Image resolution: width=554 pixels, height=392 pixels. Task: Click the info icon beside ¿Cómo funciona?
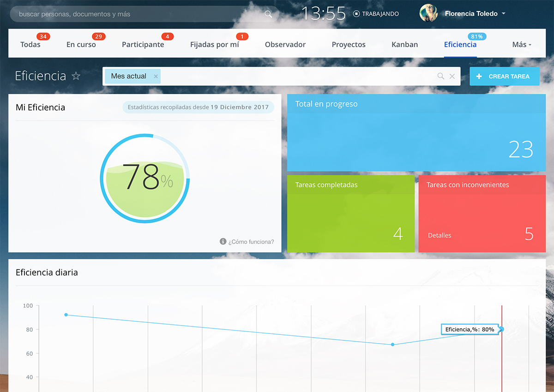click(223, 242)
